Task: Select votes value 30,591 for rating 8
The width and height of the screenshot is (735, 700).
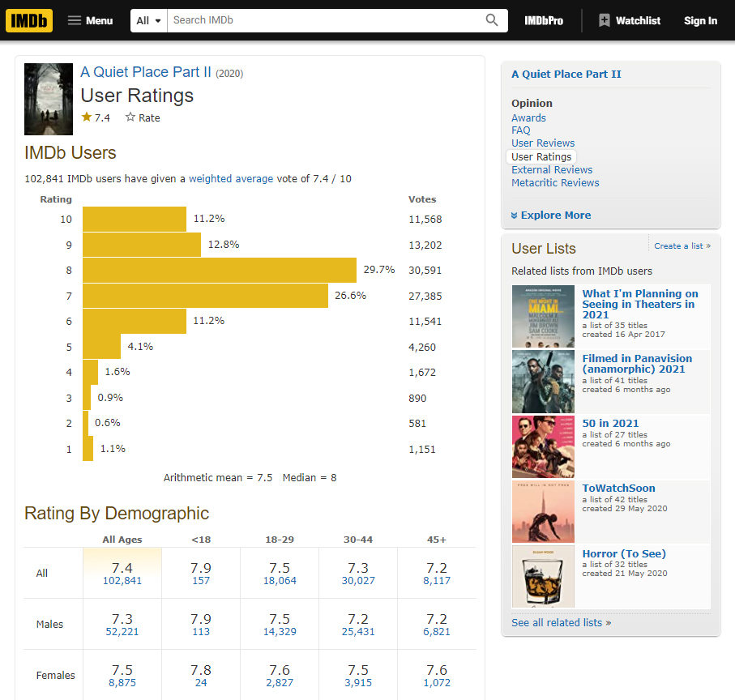Action: pyautogui.click(x=425, y=271)
